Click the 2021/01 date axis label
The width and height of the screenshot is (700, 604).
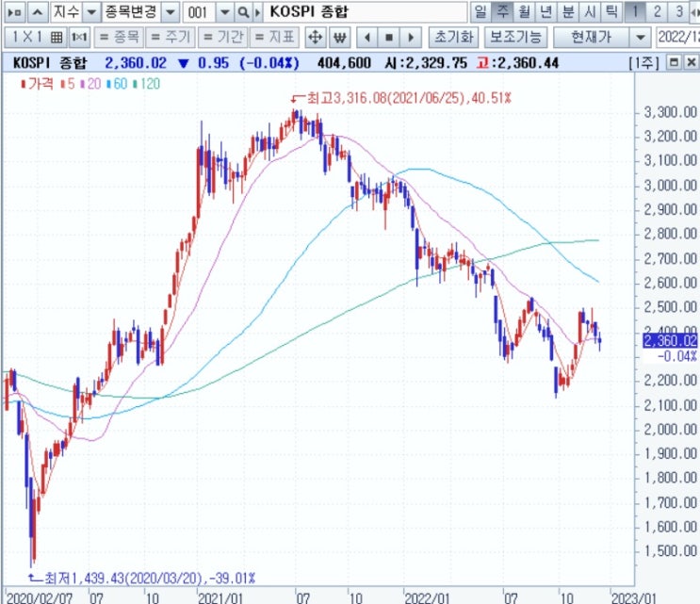(220, 597)
